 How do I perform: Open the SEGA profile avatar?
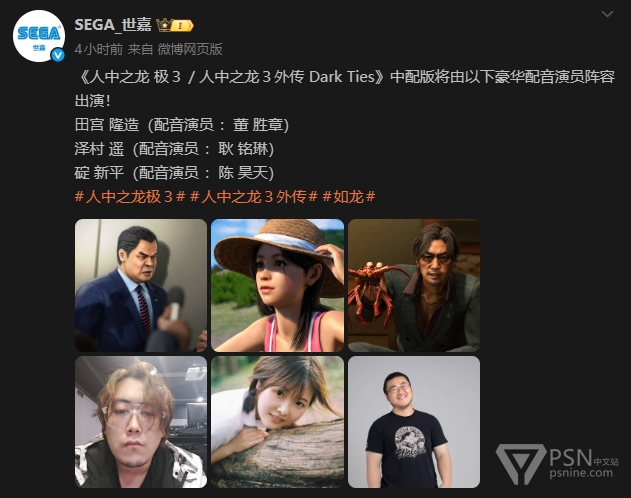click(x=39, y=36)
